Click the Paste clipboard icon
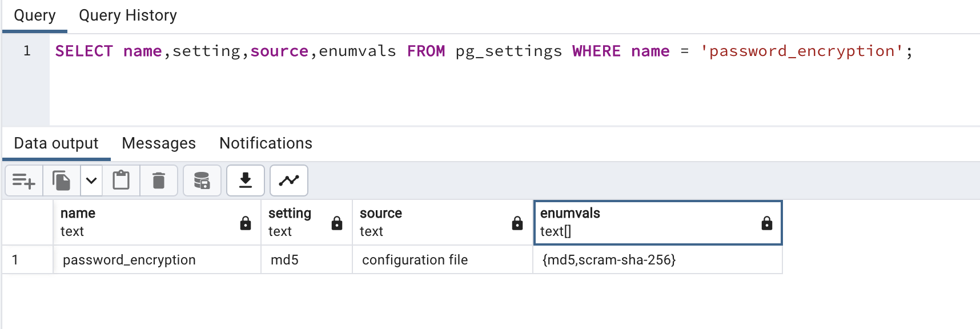The image size is (980, 329). (x=121, y=181)
